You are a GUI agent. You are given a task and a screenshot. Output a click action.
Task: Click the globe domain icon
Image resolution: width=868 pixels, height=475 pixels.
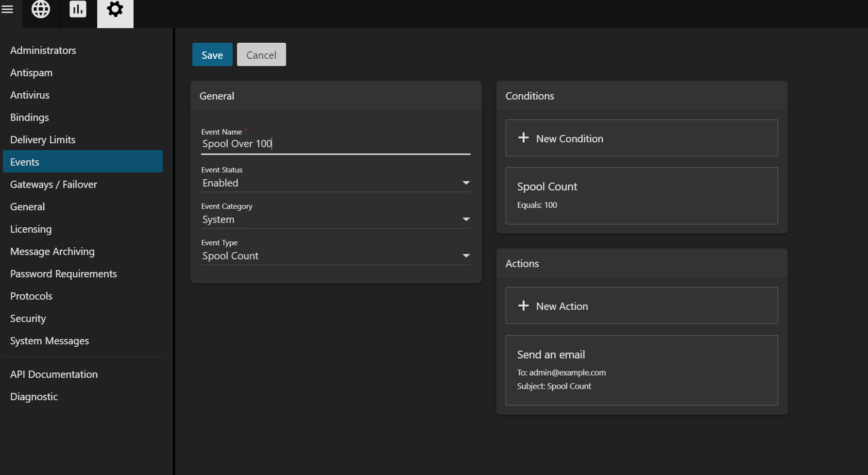click(x=41, y=9)
